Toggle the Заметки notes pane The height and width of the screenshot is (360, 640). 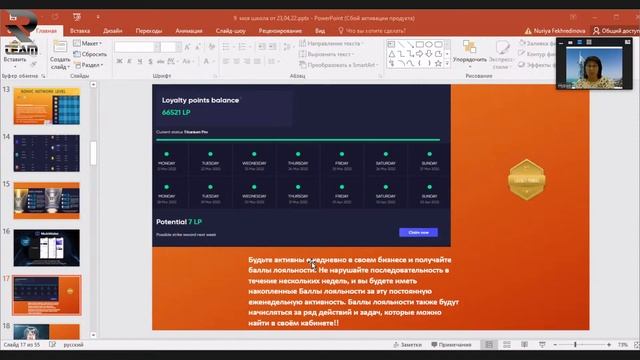407,345
